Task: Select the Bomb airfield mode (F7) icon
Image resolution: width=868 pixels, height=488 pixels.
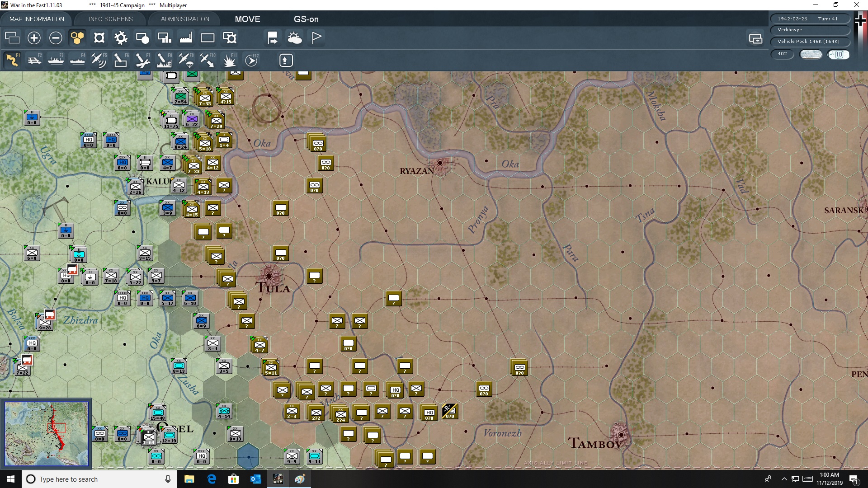Action: [142, 60]
